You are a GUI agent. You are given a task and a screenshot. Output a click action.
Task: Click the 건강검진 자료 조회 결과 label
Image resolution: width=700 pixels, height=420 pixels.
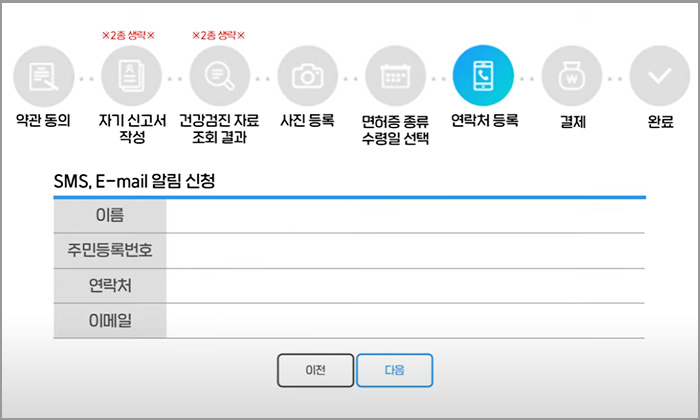(x=219, y=129)
